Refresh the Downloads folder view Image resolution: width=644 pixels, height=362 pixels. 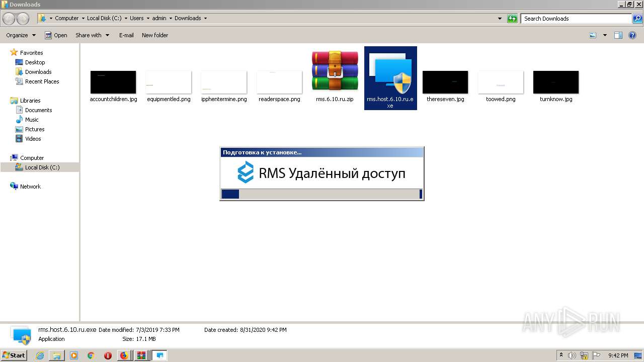click(x=512, y=19)
